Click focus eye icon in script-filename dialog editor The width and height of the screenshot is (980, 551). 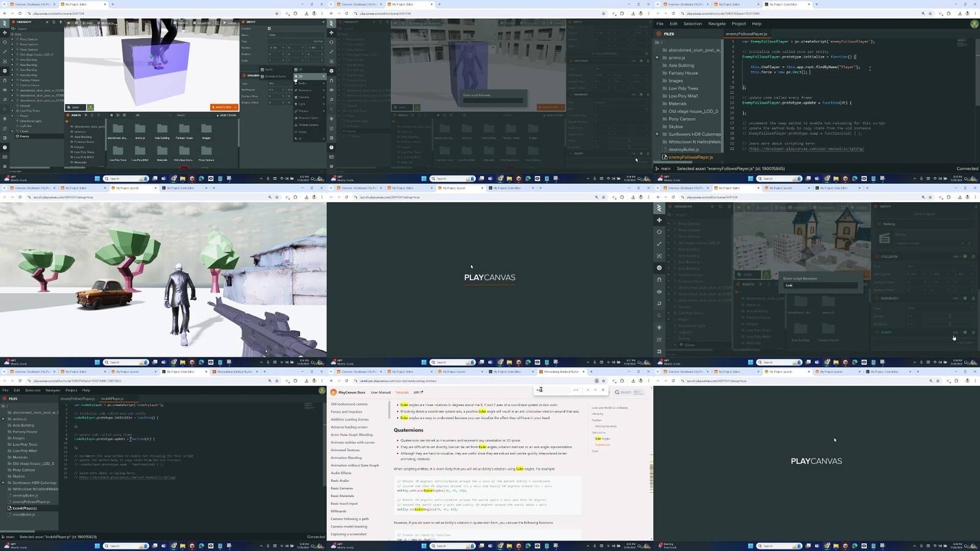pyautogui.click(x=659, y=292)
